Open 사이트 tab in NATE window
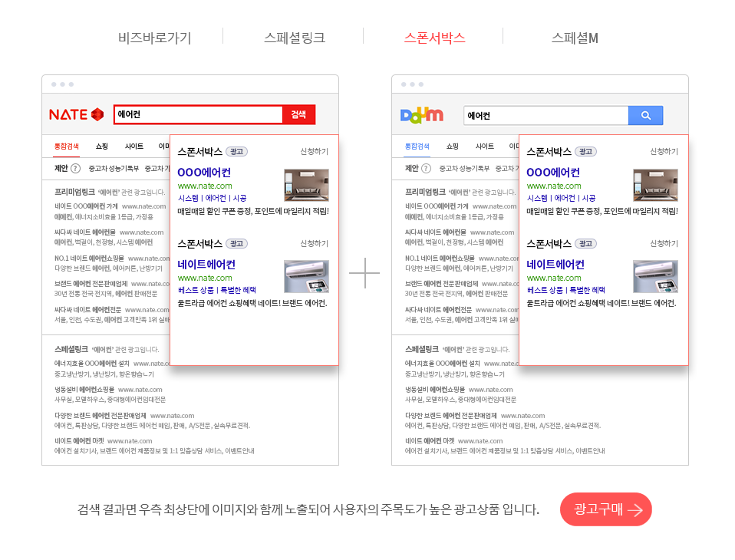The height and width of the screenshot is (560, 735). tap(134, 147)
